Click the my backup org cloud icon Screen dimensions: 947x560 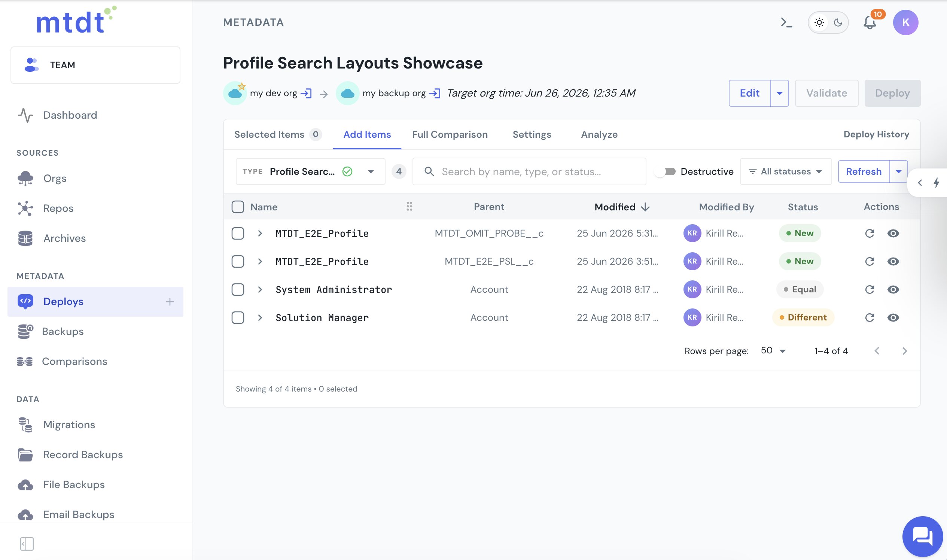pyautogui.click(x=347, y=93)
